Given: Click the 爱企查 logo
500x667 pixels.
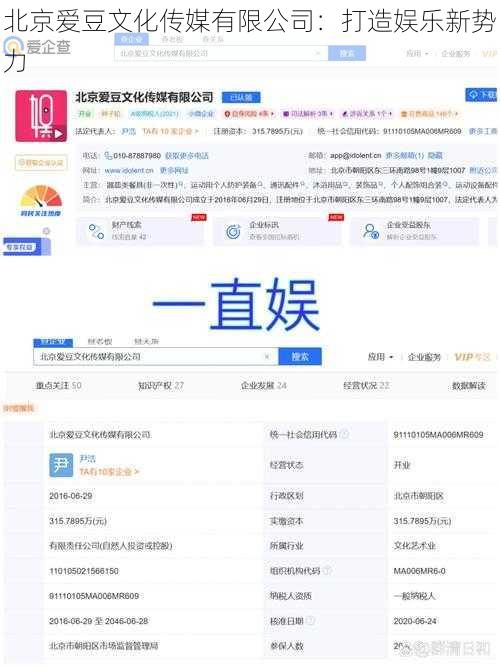Looking at the screenshot, I should coord(37,48).
